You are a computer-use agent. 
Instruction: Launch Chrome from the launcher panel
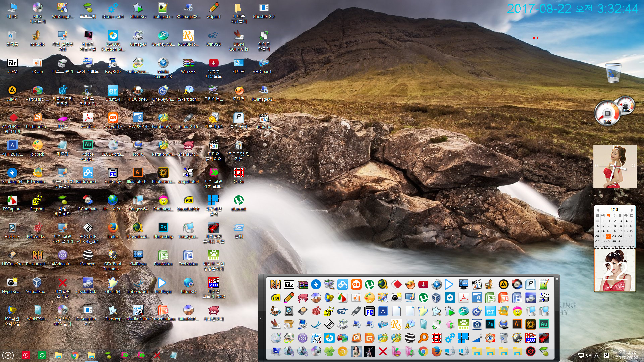coord(423,351)
